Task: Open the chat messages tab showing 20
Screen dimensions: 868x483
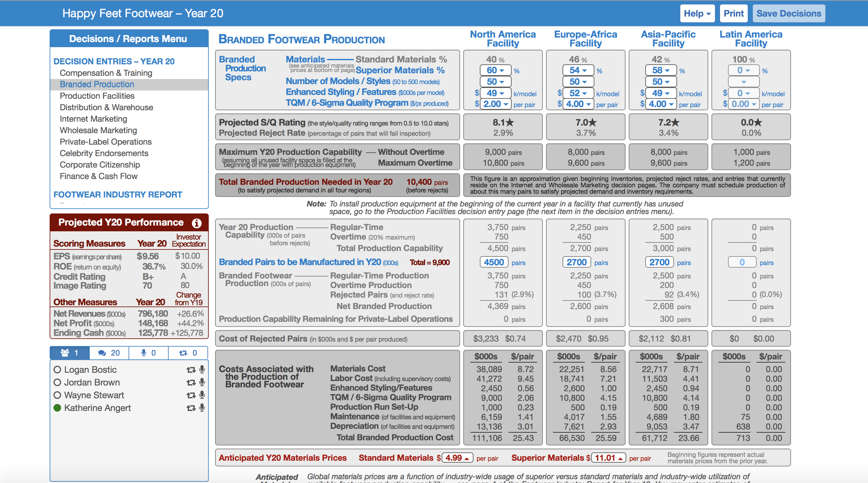Action: click(x=109, y=353)
